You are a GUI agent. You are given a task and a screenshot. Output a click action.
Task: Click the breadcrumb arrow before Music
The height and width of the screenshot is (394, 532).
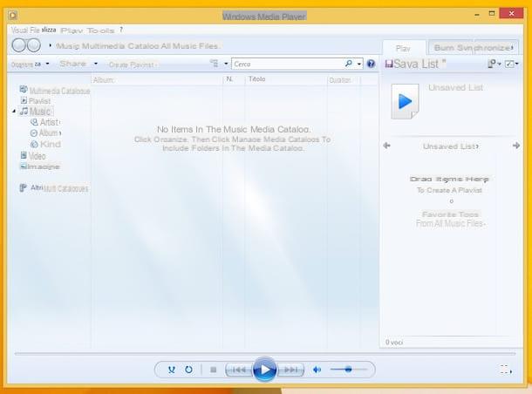point(51,45)
